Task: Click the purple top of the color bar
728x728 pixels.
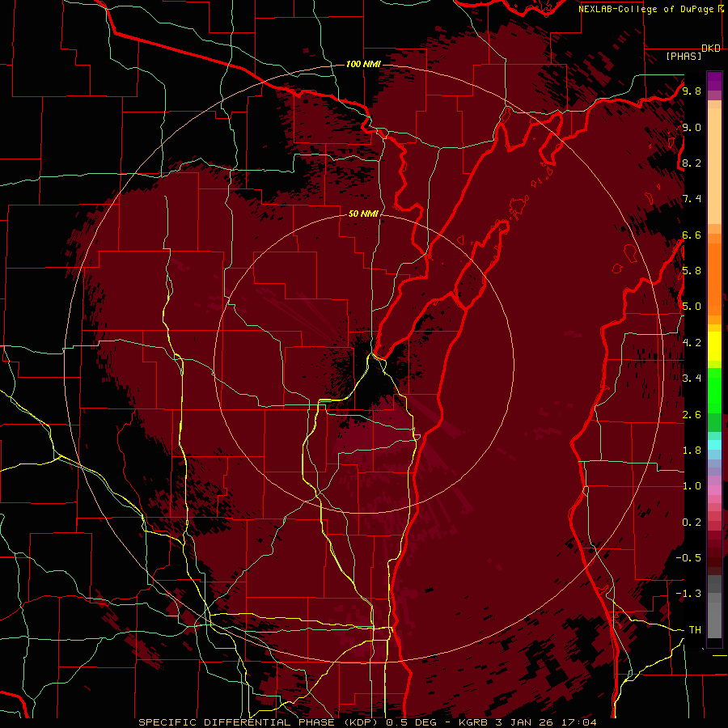Action: (714, 81)
